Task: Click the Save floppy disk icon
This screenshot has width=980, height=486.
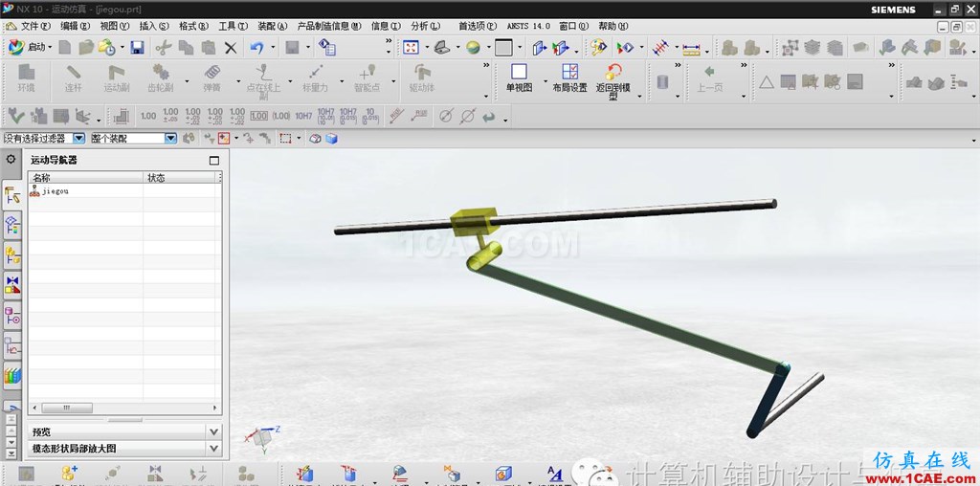Action: (x=138, y=48)
